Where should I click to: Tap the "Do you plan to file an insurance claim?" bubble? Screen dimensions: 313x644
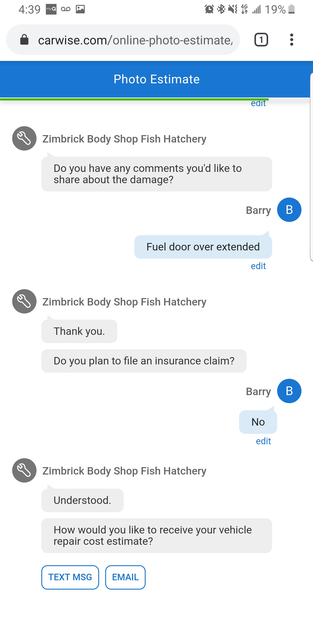click(x=144, y=361)
